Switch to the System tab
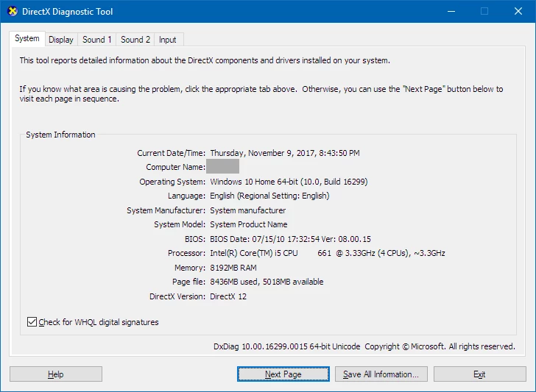Screen dimensions: 536x392 (27, 38)
